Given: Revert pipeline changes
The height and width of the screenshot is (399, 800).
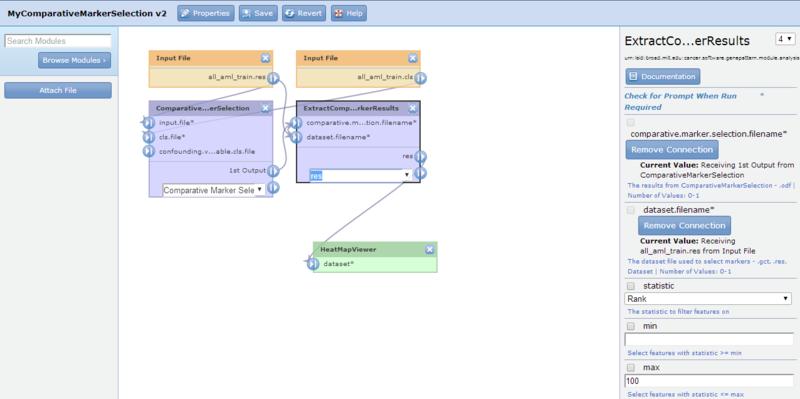Looking at the screenshot, I should (x=304, y=13).
